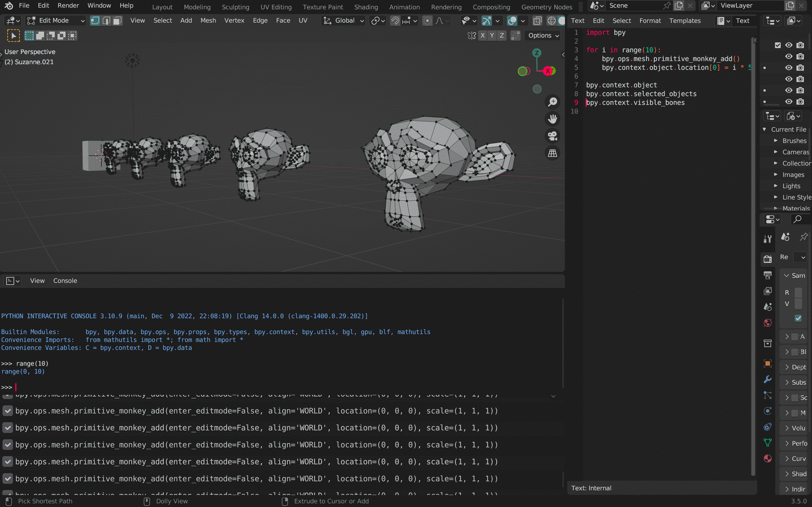
Task: Open World properties globe icon
Action: [x=767, y=322]
